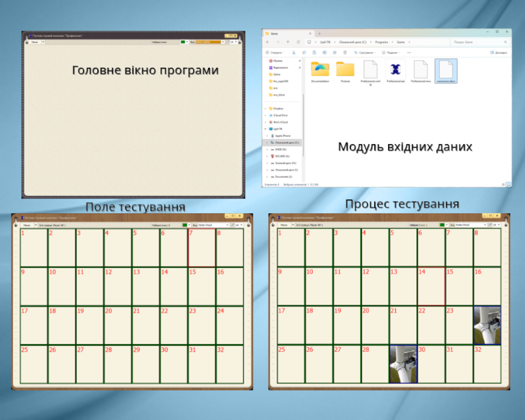
Task: Click turbine picture below cell 16 in Процес тестування
Action: click(x=487, y=325)
